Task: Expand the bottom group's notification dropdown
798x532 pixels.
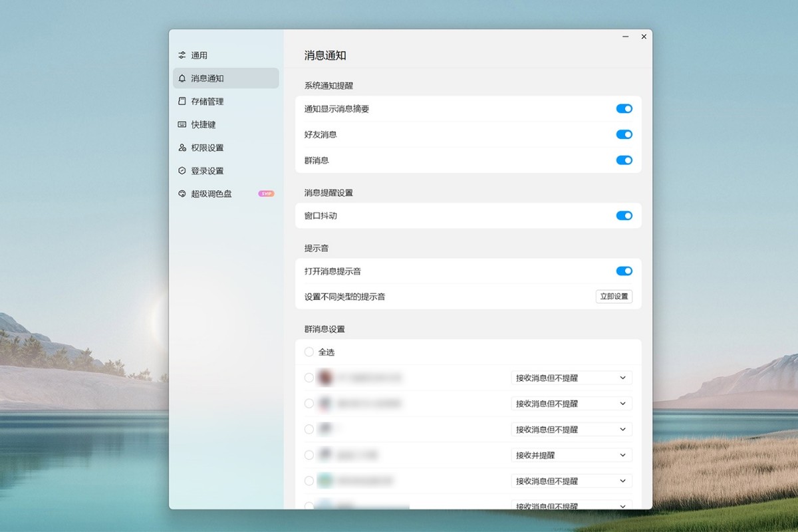Action: pyautogui.click(x=571, y=506)
